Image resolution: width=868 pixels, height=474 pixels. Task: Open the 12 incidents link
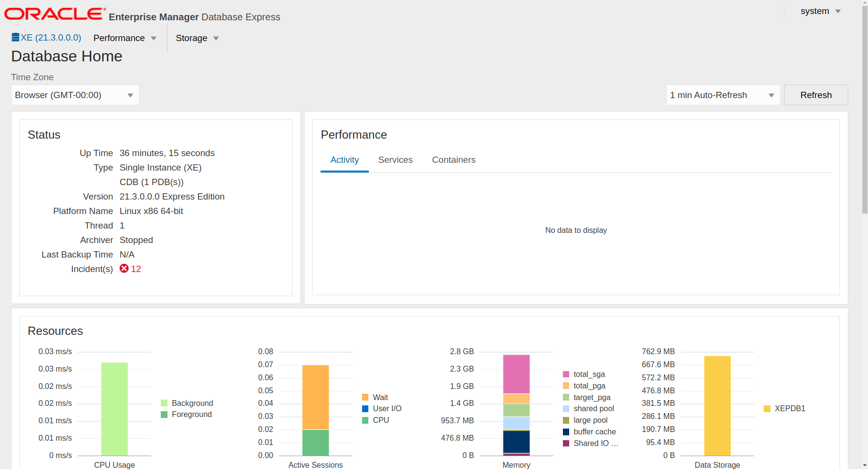click(136, 269)
